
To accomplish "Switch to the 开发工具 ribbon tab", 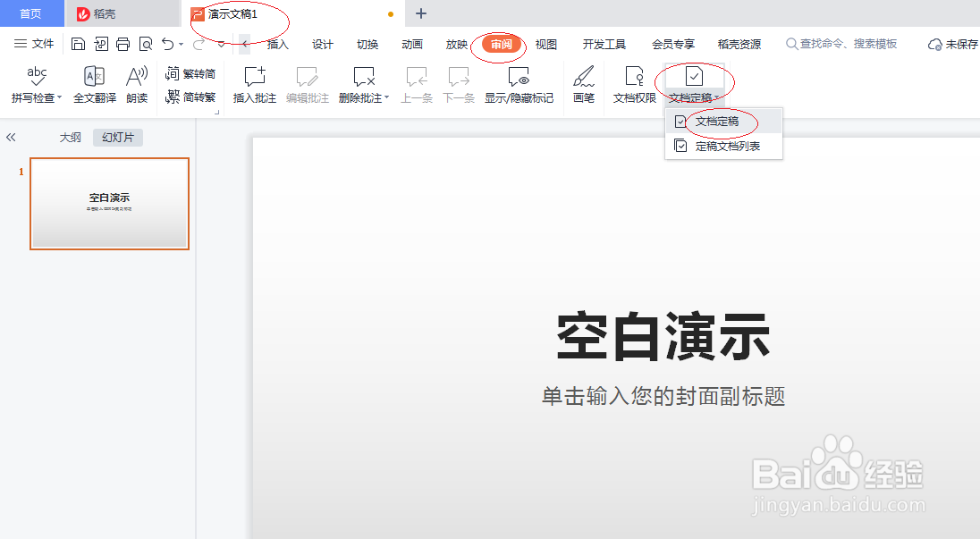I will (604, 45).
